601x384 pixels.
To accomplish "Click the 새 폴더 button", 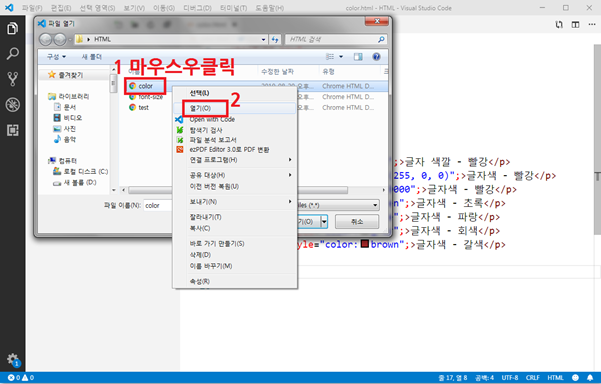I will click(92, 57).
